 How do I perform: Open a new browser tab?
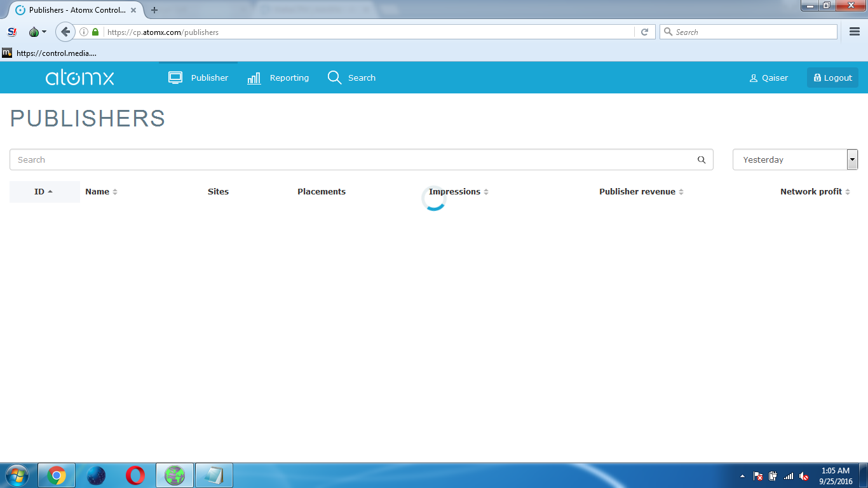[154, 10]
